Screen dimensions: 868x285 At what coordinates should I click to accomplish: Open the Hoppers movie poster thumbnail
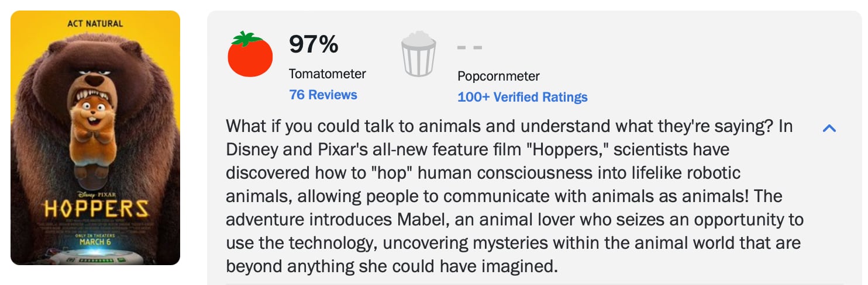click(x=95, y=138)
